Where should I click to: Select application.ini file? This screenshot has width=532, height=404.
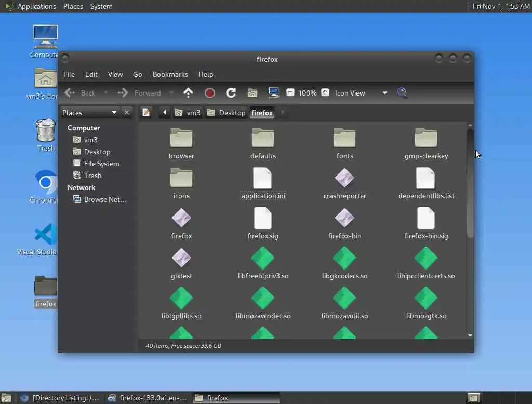click(263, 183)
